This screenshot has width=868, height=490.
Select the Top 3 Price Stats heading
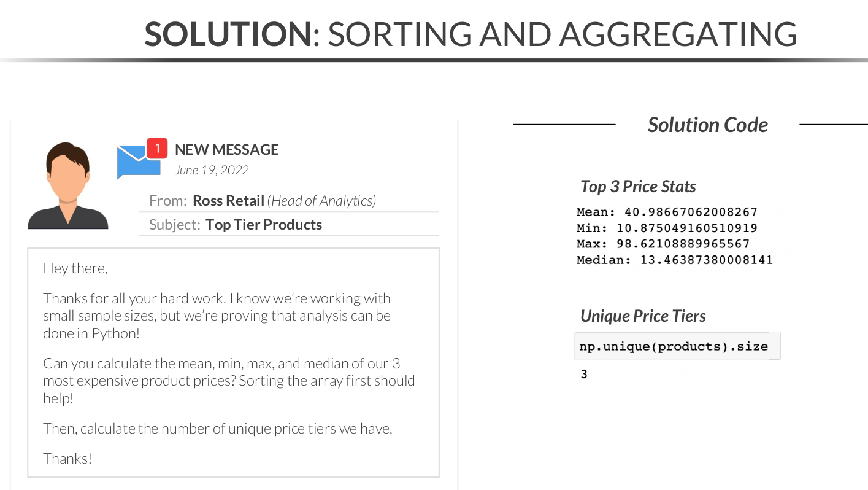click(x=638, y=187)
